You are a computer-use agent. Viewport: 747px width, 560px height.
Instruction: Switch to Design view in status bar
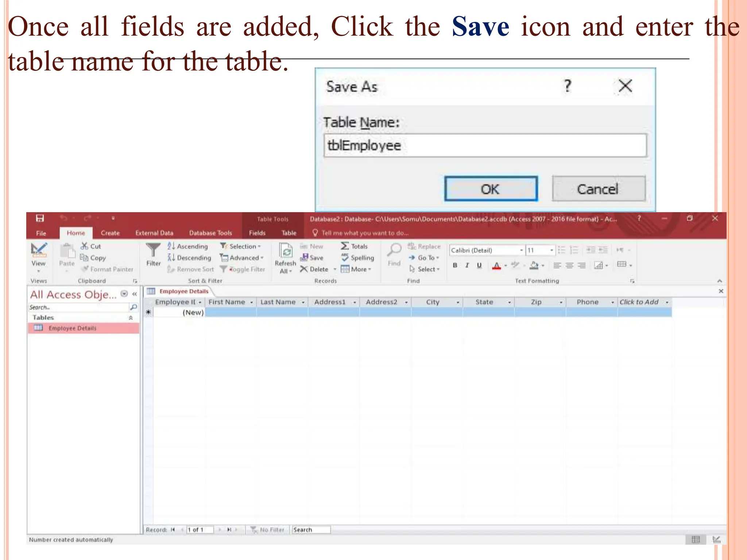tap(716, 540)
